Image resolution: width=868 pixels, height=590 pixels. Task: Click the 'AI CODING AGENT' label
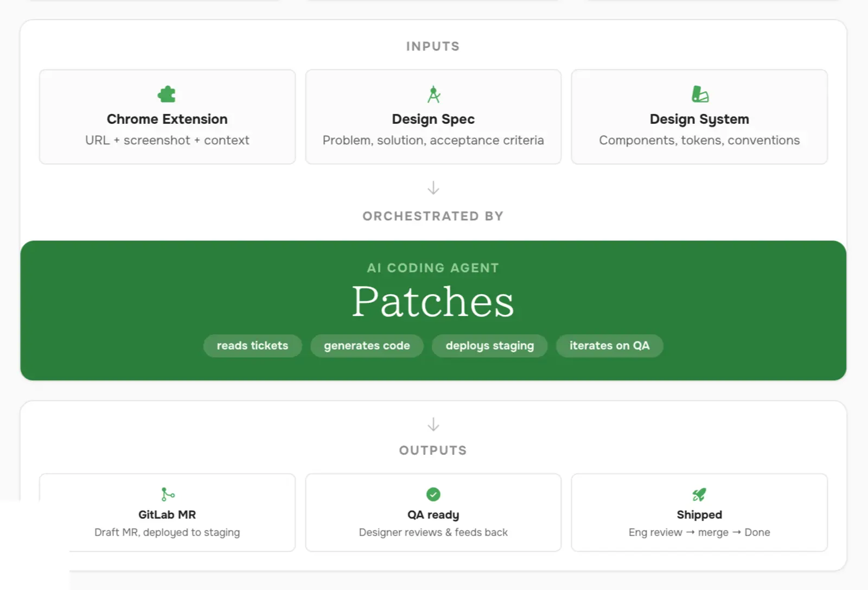coord(433,268)
